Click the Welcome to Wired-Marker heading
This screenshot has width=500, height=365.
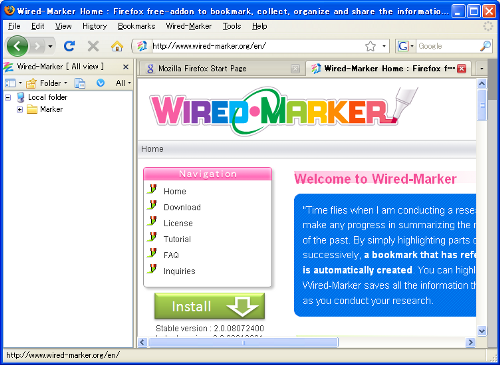coord(375,179)
